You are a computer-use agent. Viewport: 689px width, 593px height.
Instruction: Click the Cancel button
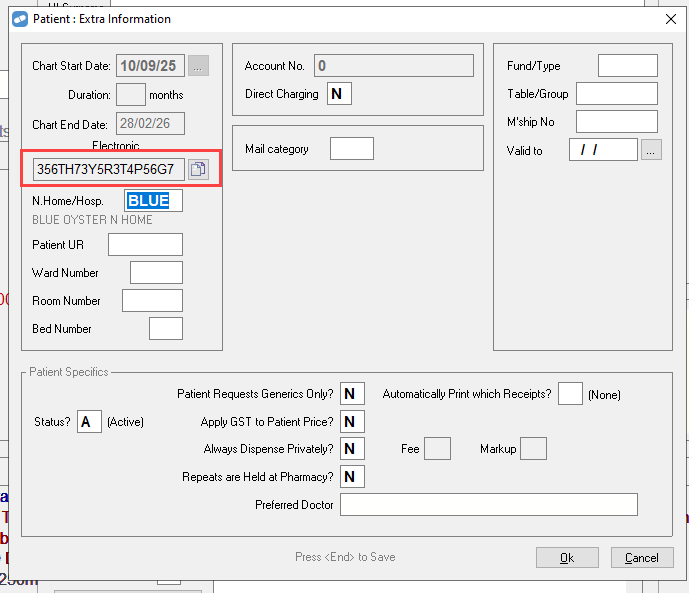(642, 558)
